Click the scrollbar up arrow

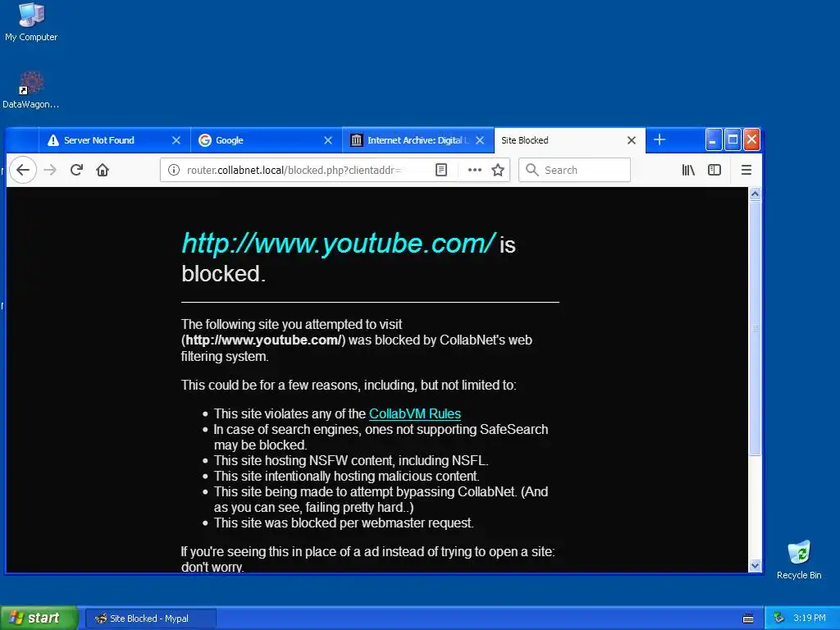click(x=755, y=194)
